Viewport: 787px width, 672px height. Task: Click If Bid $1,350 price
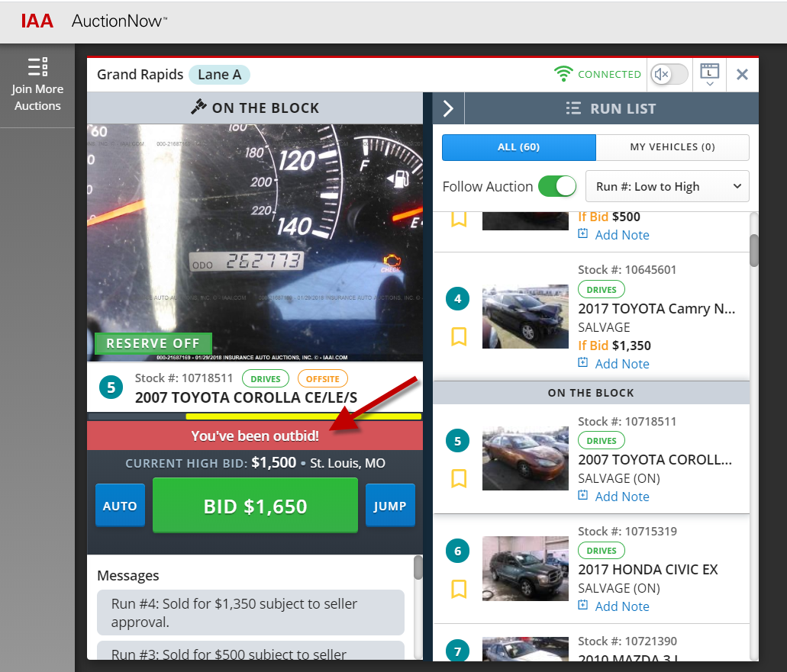point(614,346)
